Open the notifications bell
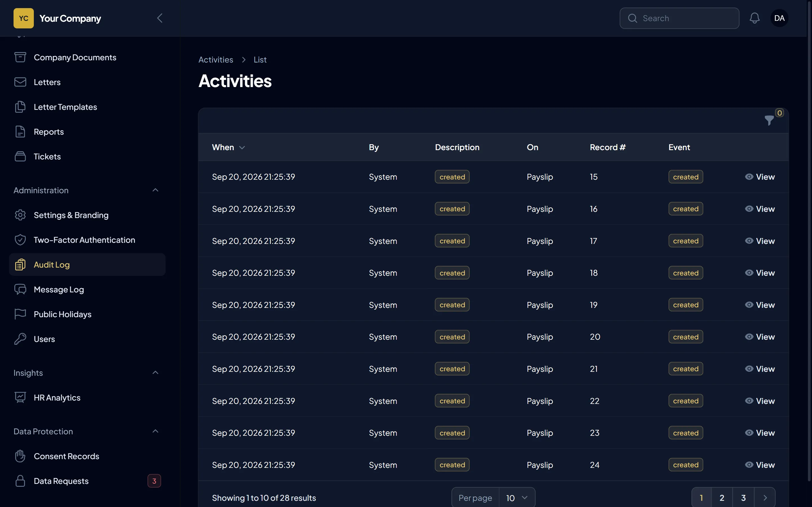This screenshot has width=812, height=507. (754, 18)
